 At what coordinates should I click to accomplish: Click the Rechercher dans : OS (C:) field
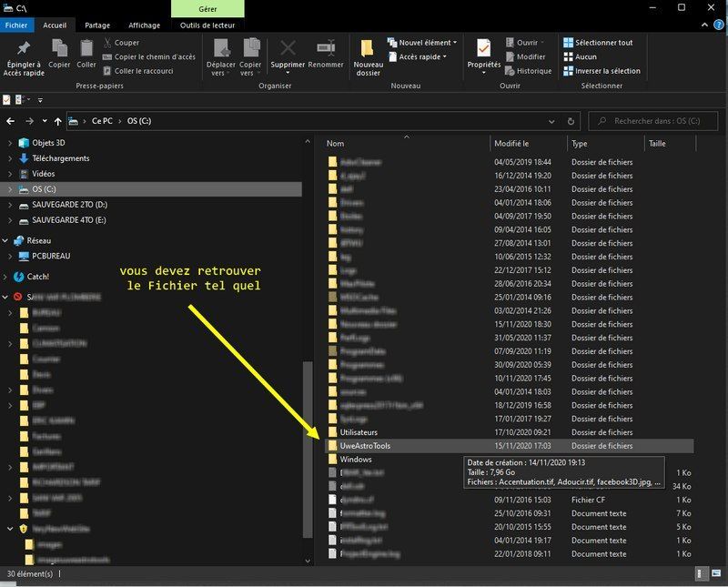[x=652, y=121]
